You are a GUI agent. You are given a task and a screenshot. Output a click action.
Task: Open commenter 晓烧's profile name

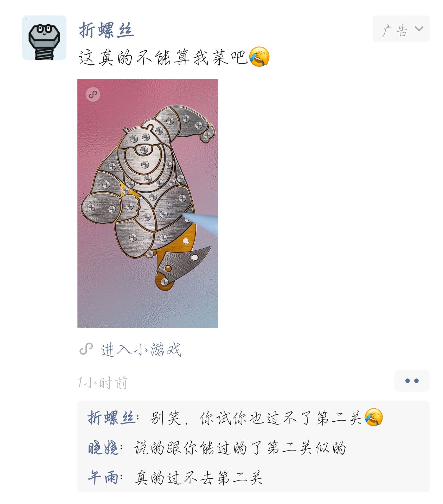tap(103, 448)
